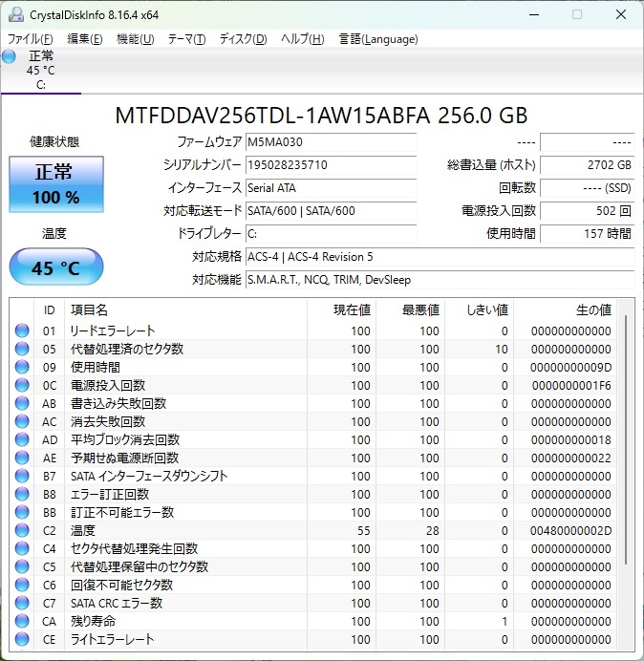Open the 言語(Language) menu
The width and height of the screenshot is (644, 661).
[378, 39]
